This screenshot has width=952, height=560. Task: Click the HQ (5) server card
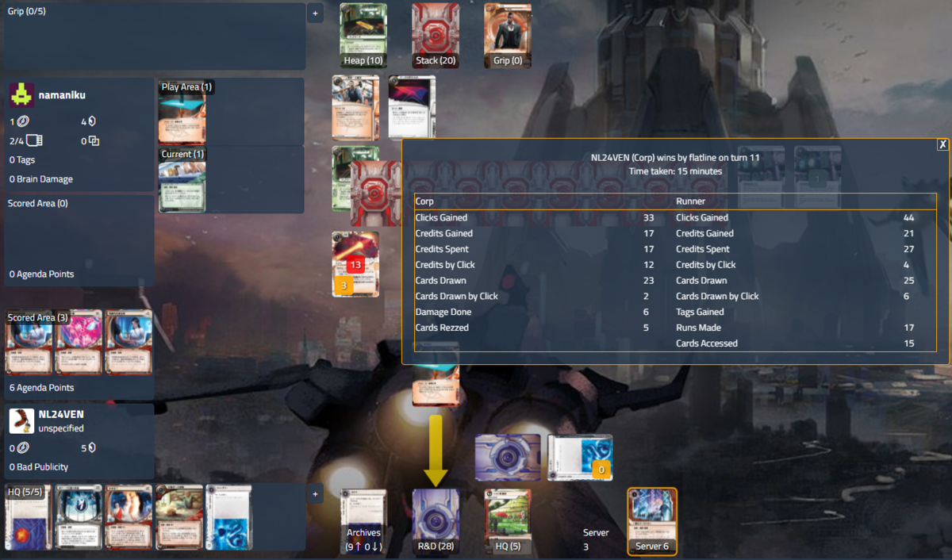click(x=508, y=521)
